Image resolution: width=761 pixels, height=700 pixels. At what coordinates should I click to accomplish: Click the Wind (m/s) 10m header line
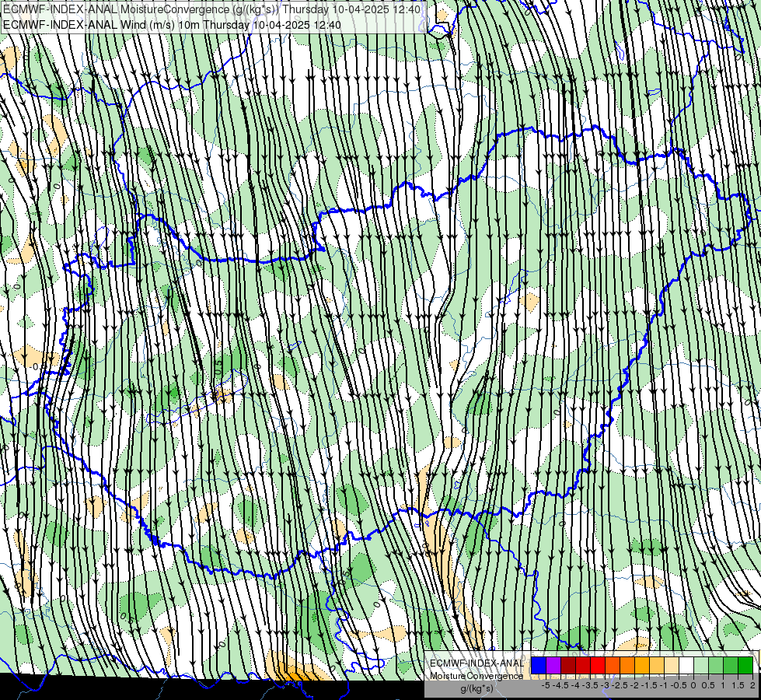(x=172, y=25)
